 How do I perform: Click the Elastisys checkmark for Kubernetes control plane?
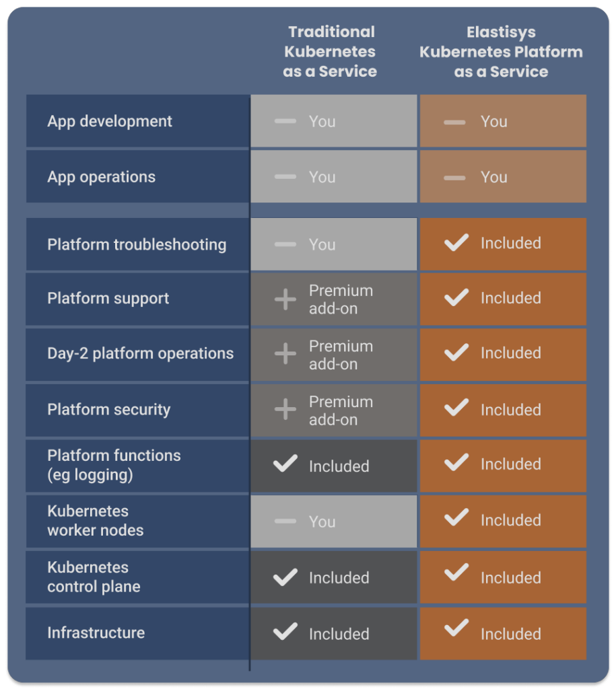coord(456,573)
